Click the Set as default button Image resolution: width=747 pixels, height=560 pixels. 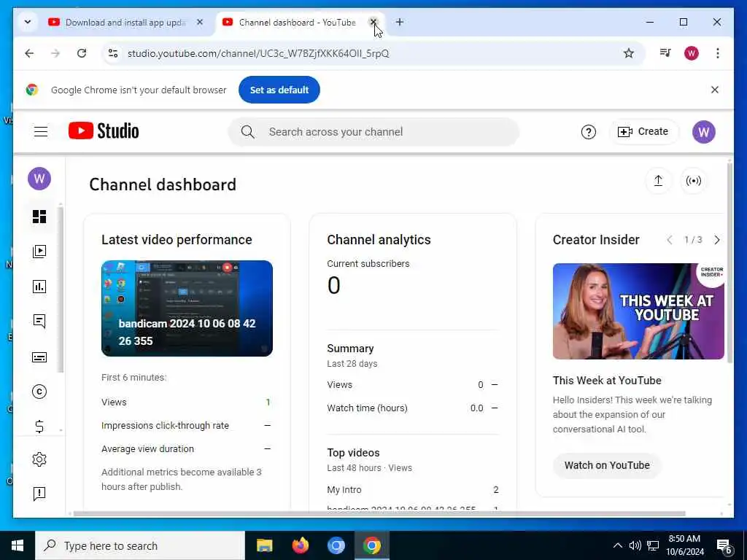(279, 90)
